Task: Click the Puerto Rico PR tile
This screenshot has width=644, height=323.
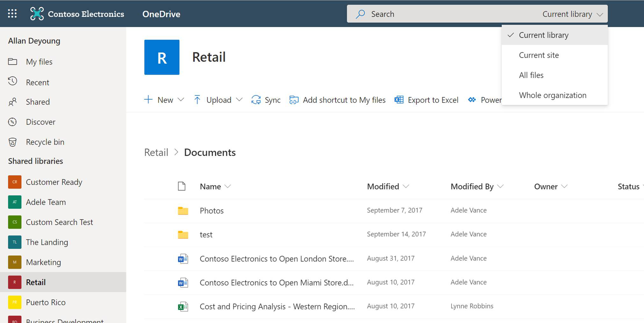Action: pyautogui.click(x=15, y=302)
